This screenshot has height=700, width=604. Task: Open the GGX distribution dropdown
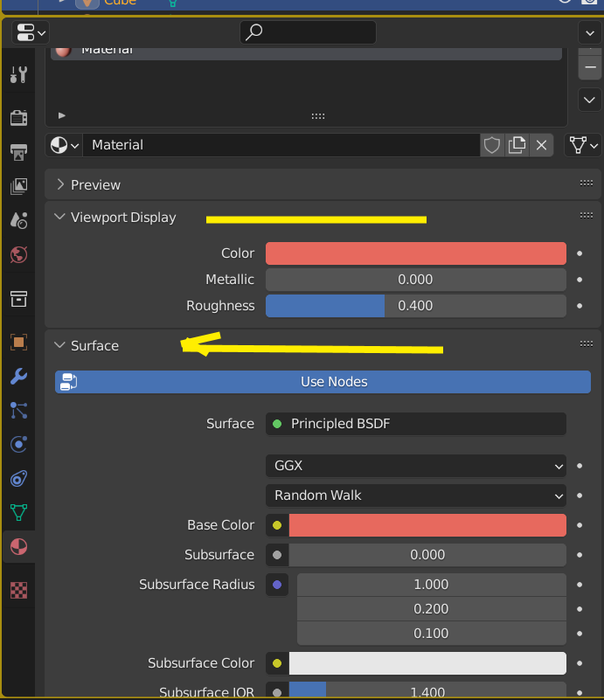415,467
